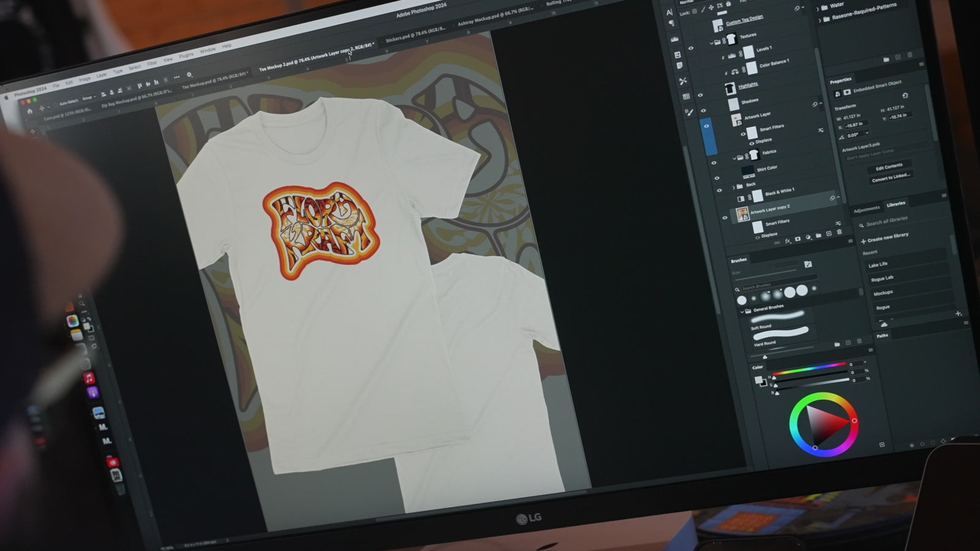This screenshot has height=551, width=980.
Task: Collapse the Textures group
Action: (711, 43)
